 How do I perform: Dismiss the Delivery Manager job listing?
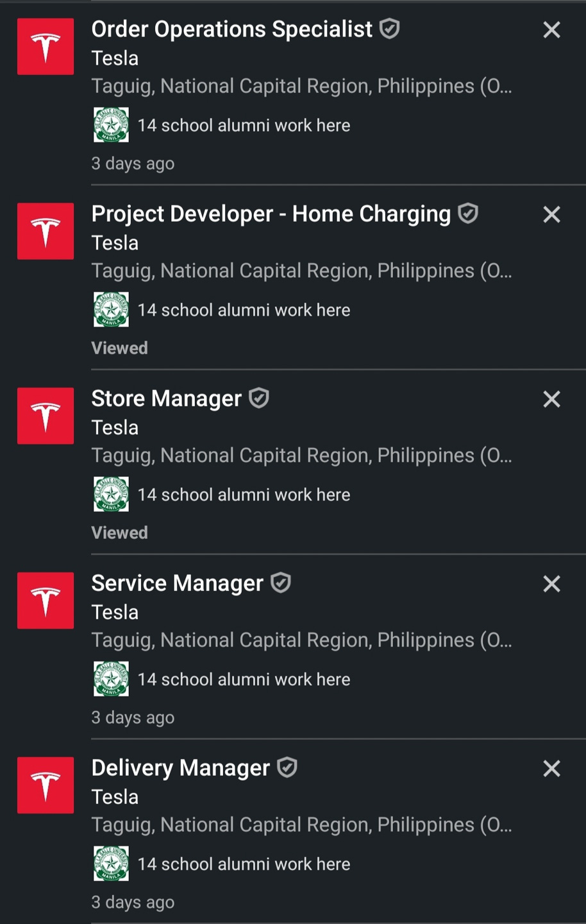coord(551,769)
